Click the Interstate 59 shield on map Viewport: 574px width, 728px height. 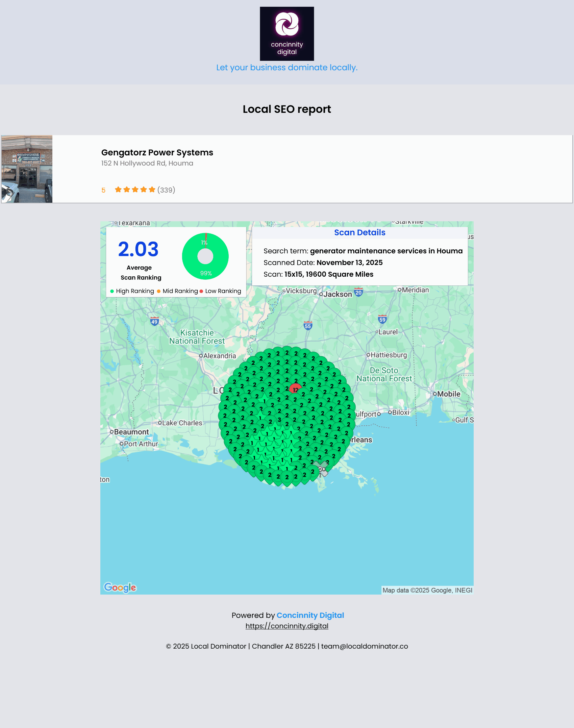point(382,319)
